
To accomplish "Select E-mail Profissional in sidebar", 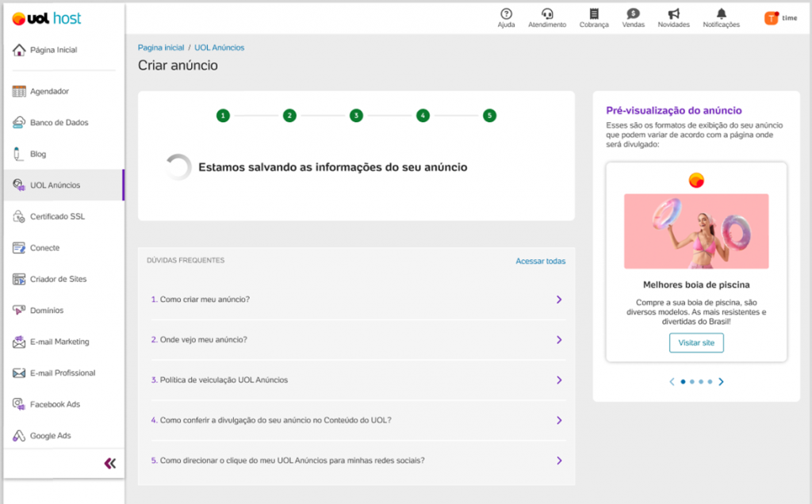I will click(x=64, y=373).
